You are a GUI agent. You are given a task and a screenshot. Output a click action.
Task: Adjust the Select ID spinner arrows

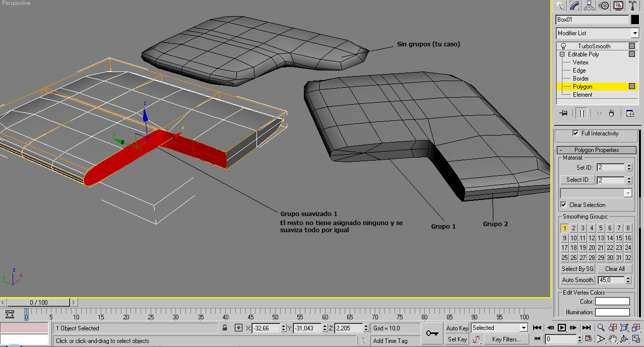coord(629,180)
